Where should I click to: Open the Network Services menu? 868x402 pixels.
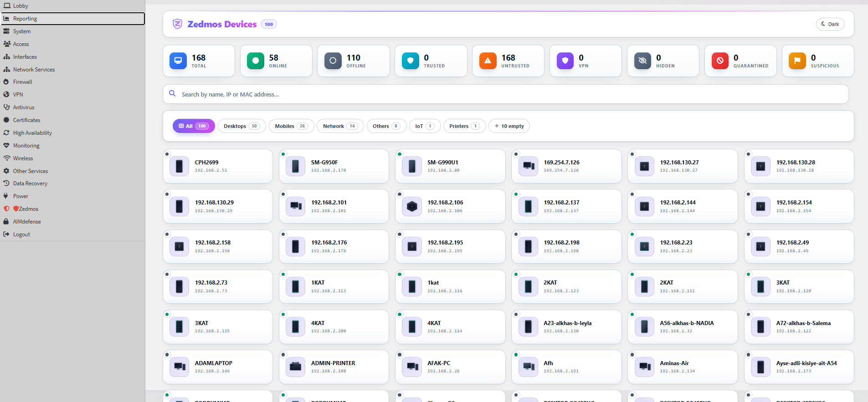point(72,70)
